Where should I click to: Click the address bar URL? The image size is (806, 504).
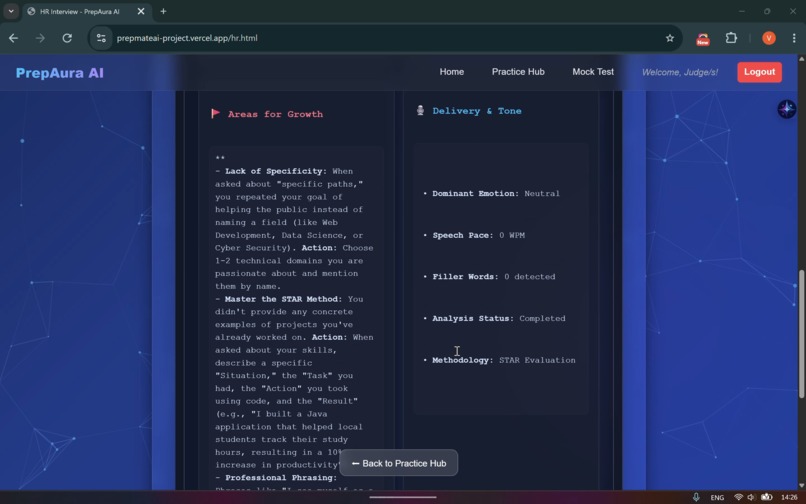pos(187,38)
